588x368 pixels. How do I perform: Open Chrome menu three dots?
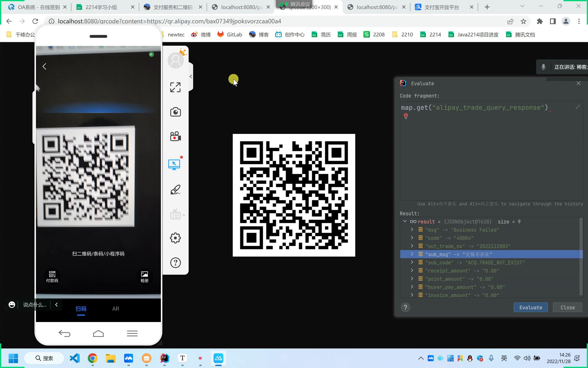(579, 21)
